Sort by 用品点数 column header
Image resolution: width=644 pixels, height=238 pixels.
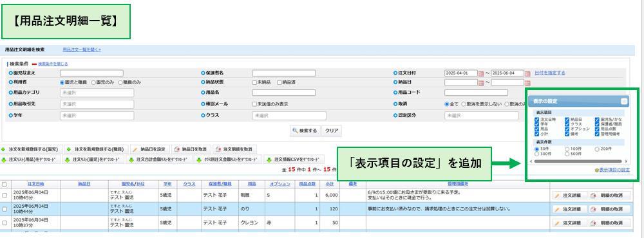point(307,184)
